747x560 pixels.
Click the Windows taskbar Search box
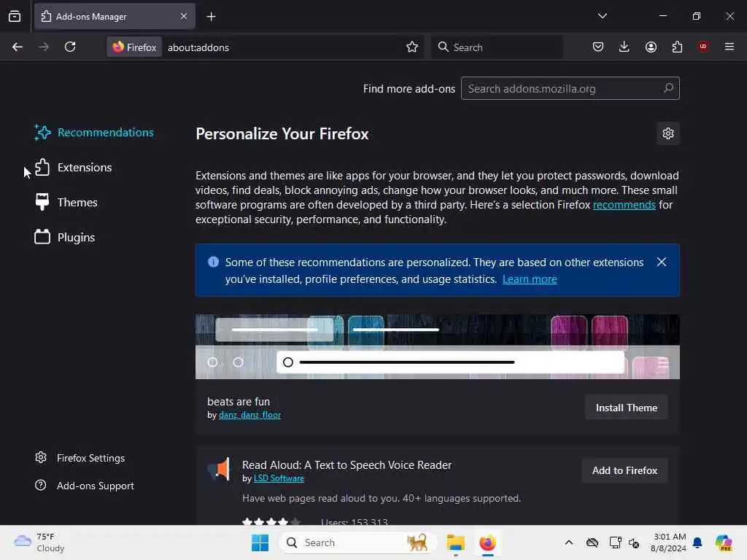357,542
